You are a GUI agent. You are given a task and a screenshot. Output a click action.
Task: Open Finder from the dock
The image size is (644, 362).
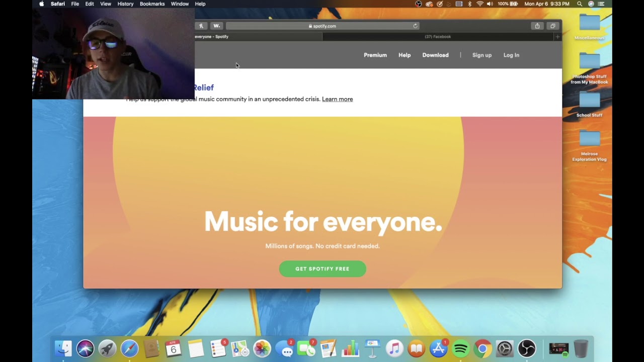tap(63, 348)
